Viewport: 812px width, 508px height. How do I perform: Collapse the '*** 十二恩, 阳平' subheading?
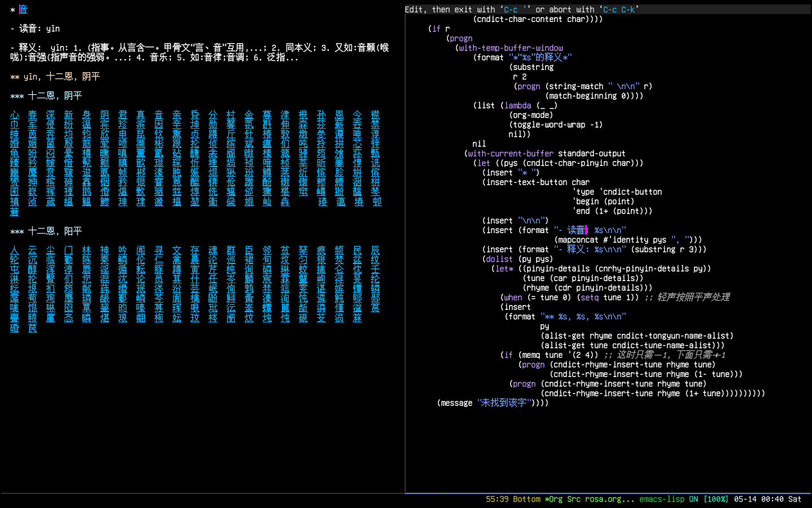46,231
